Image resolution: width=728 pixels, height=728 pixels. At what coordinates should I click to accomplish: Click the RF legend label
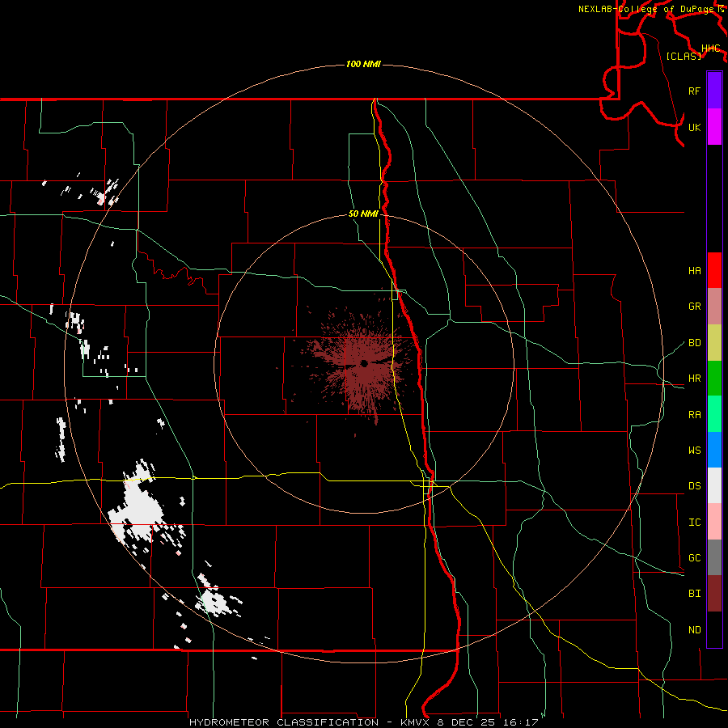click(x=695, y=91)
